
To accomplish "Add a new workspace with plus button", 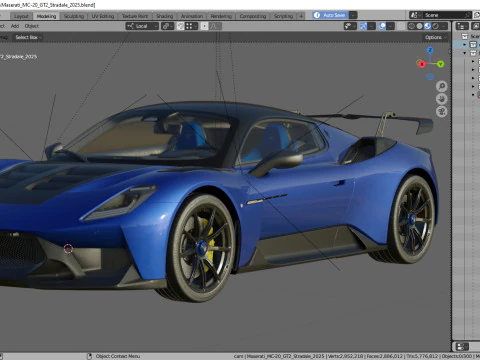I will click(301, 16).
